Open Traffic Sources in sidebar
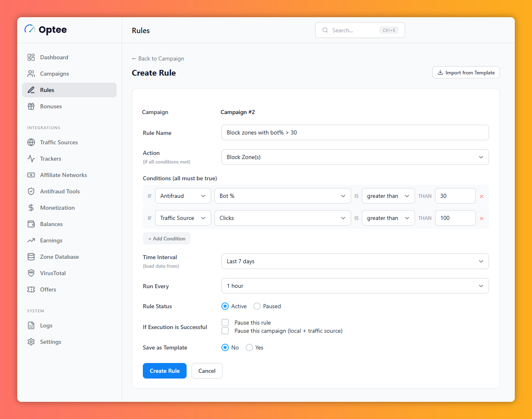The image size is (532, 419). (x=69, y=142)
